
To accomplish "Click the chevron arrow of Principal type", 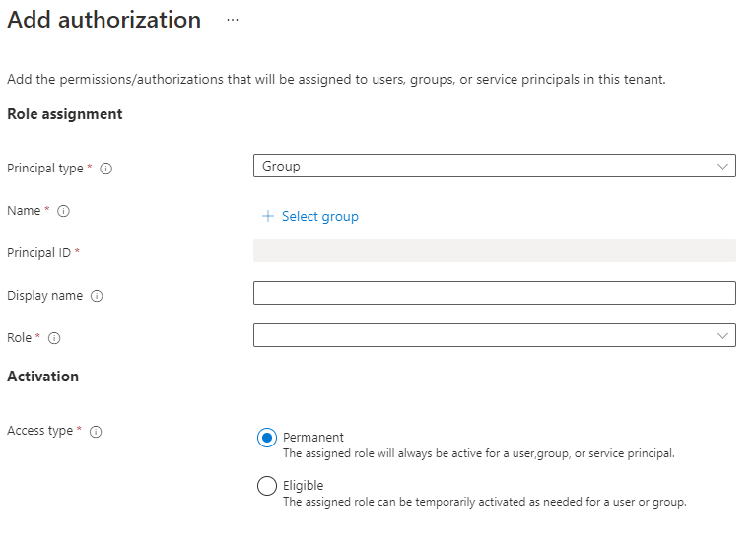I will (722, 167).
